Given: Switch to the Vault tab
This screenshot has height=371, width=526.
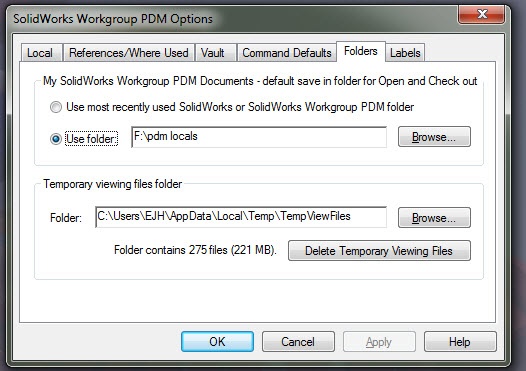Looking at the screenshot, I should 216,53.
